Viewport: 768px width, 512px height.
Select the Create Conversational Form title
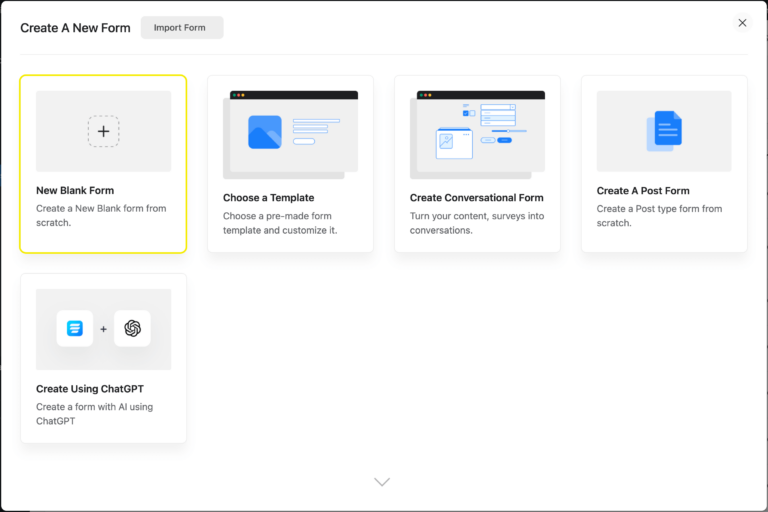click(476, 198)
